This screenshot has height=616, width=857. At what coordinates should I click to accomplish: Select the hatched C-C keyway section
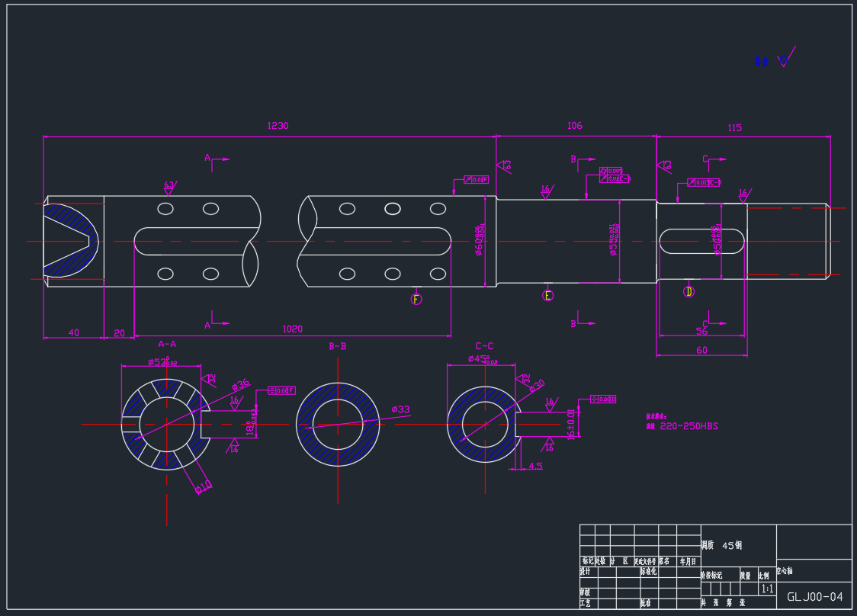click(x=483, y=424)
